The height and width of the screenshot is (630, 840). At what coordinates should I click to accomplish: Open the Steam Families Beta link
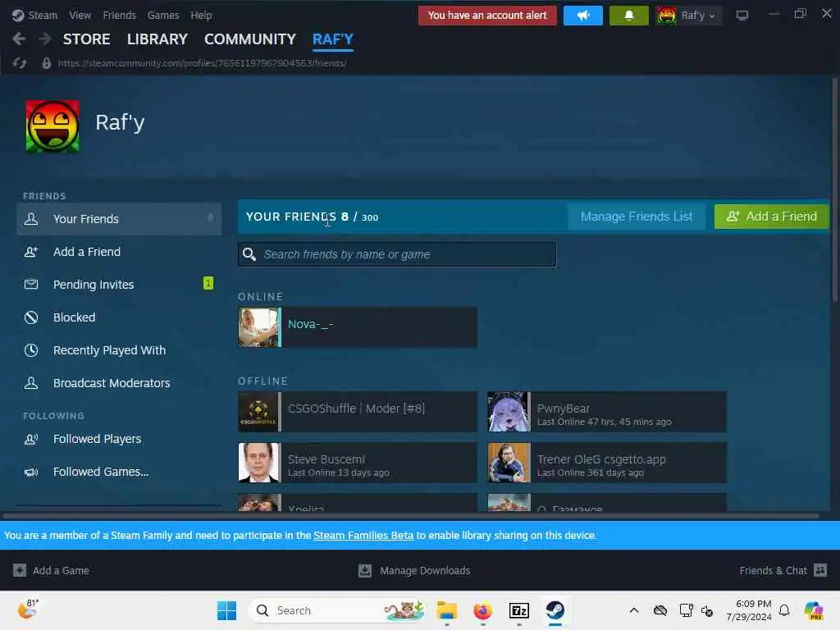coord(363,535)
